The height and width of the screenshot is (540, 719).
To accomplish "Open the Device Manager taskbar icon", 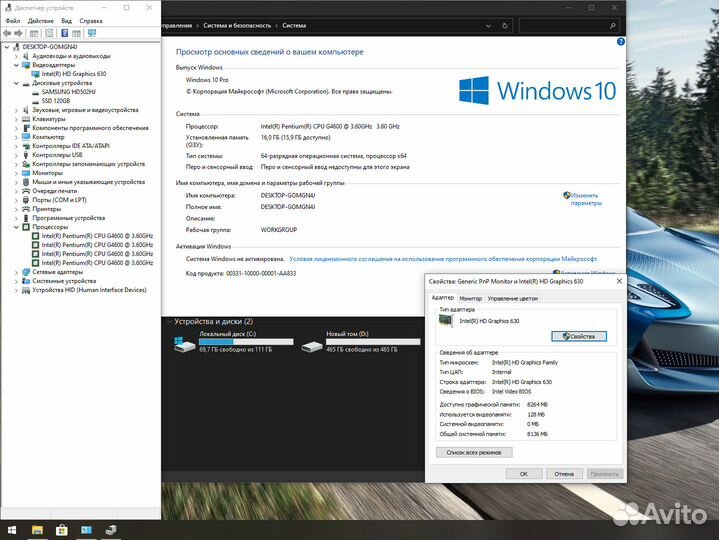I will point(111,530).
